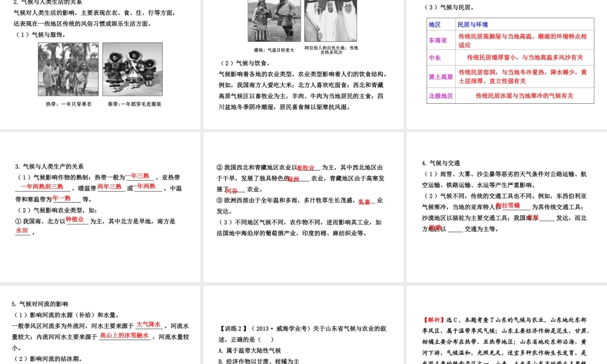Click cell about 传统民居高脚屋
This screenshot has height=364, width=607.
coord(524,40)
